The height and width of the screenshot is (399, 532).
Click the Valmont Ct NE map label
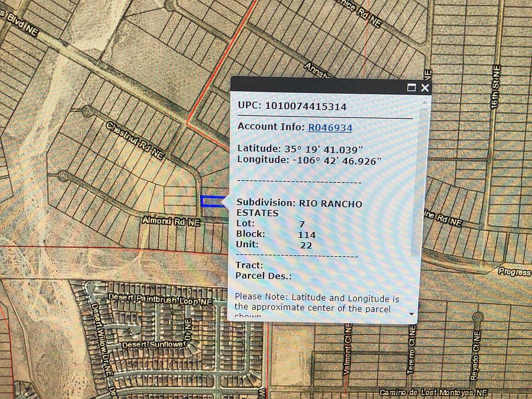point(348,349)
